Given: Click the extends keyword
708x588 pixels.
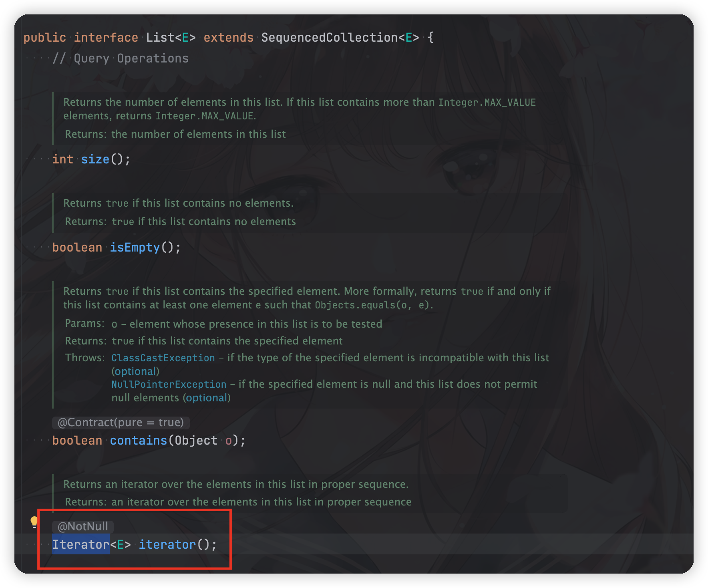Looking at the screenshot, I should coord(228,37).
